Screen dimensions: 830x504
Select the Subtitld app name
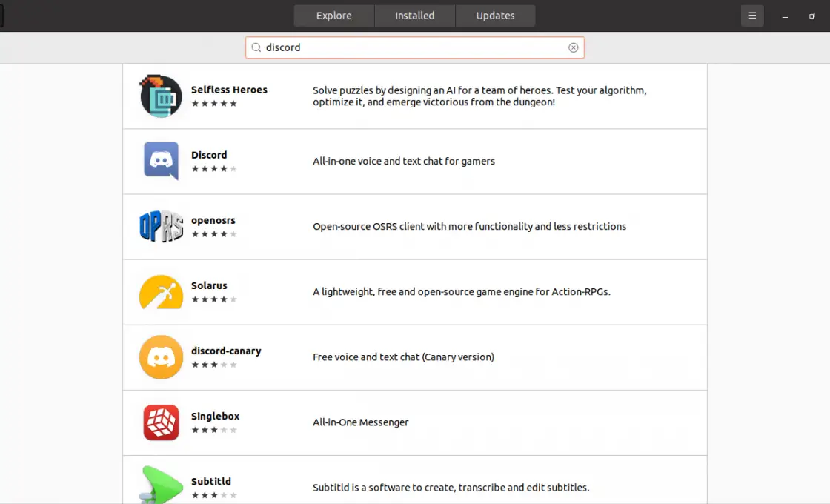[211, 481]
